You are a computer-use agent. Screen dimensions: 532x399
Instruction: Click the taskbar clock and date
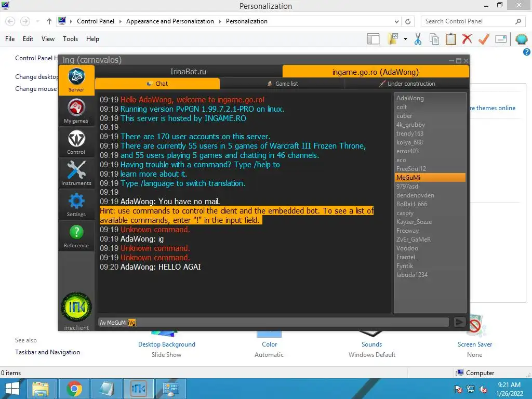(x=509, y=389)
